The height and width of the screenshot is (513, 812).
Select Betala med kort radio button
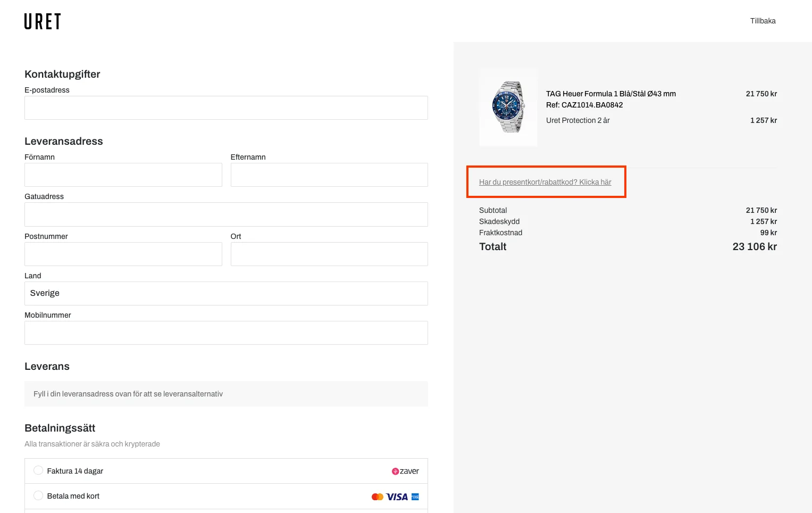(38, 495)
